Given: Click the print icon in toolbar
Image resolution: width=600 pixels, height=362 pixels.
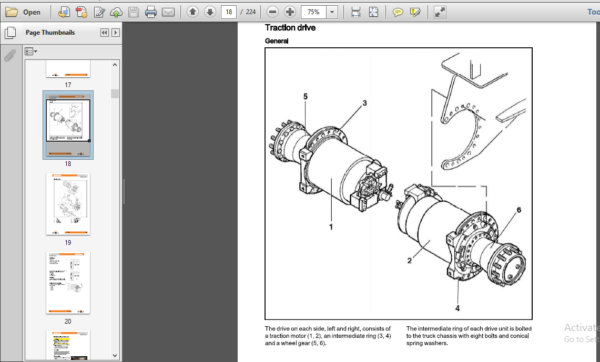Looking at the screenshot, I should point(151,12).
